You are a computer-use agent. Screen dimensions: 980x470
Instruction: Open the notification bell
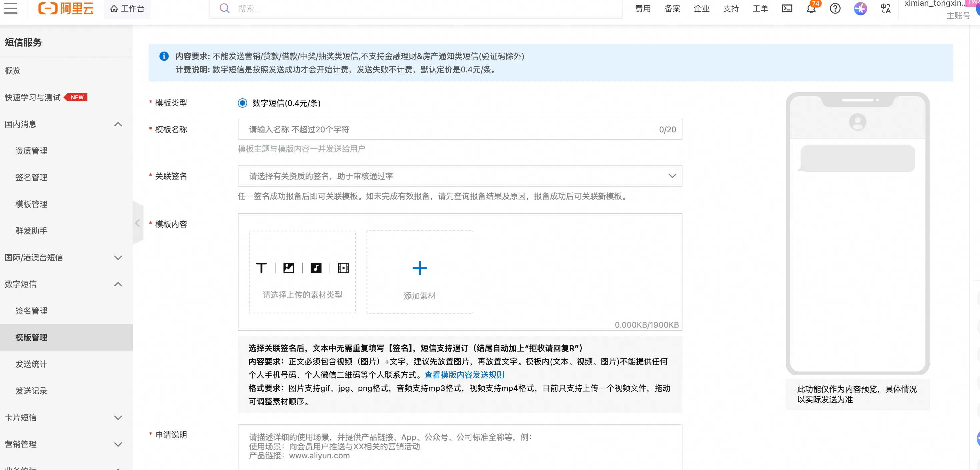pos(811,9)
